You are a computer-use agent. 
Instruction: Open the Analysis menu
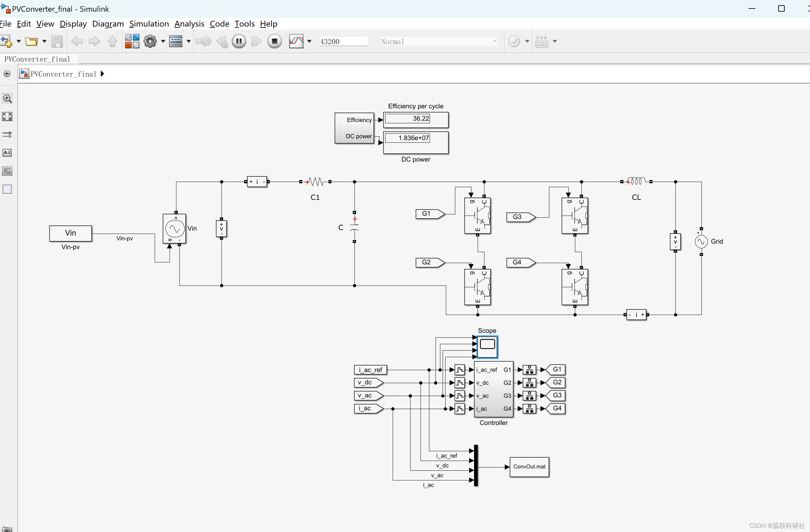click(189, 24)
